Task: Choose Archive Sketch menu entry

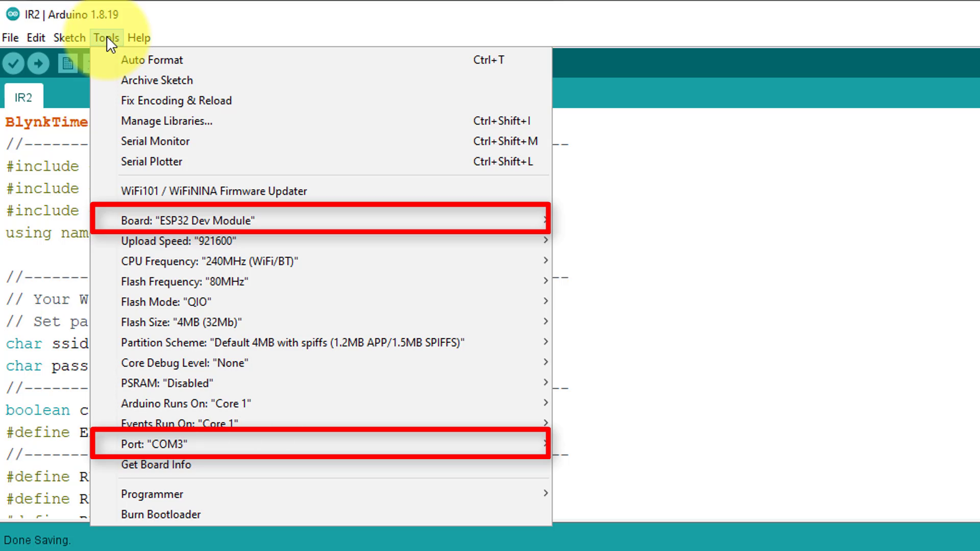Action: coord(321,80)
